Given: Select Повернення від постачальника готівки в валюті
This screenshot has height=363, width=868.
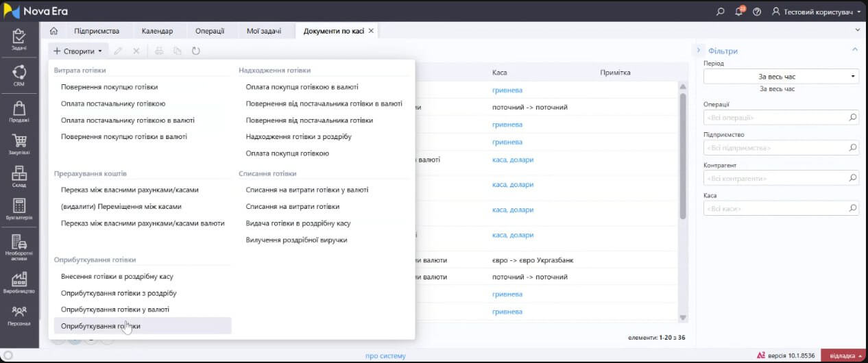Looking at the screenshot, I should point(324,103).
